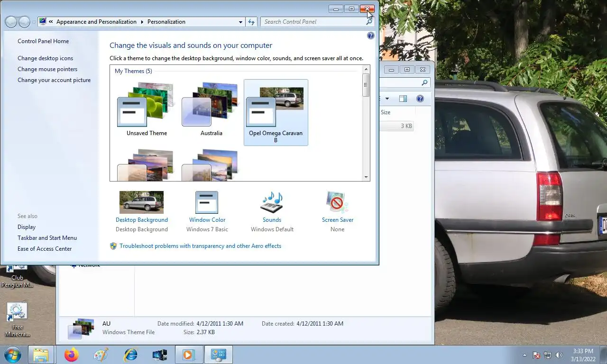Image resolution: width=607 pixels, height=364 pixels.
Task: Click the Forward navigation button
Action: pyautogui.click(x=24, y=22)
